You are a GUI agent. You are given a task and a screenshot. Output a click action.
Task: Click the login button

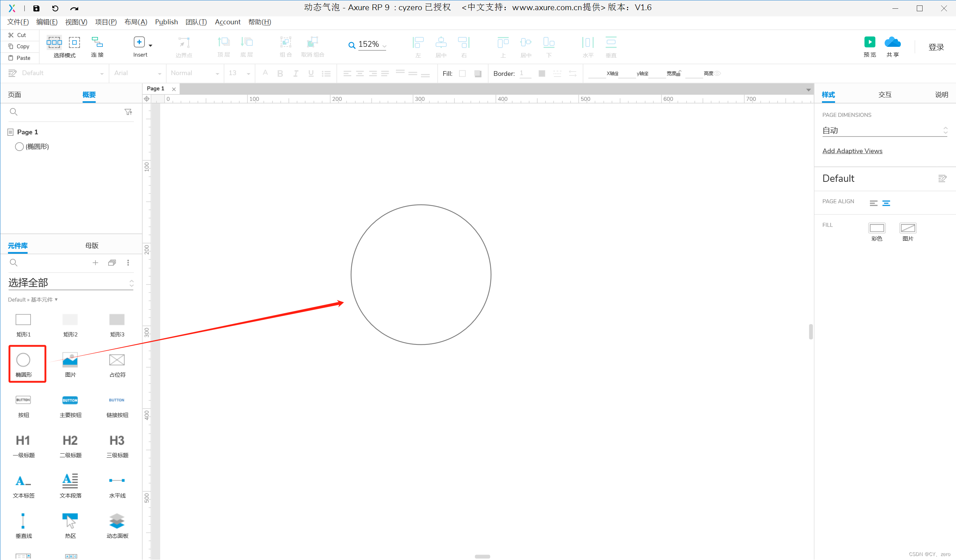click(x=936, y=47)
